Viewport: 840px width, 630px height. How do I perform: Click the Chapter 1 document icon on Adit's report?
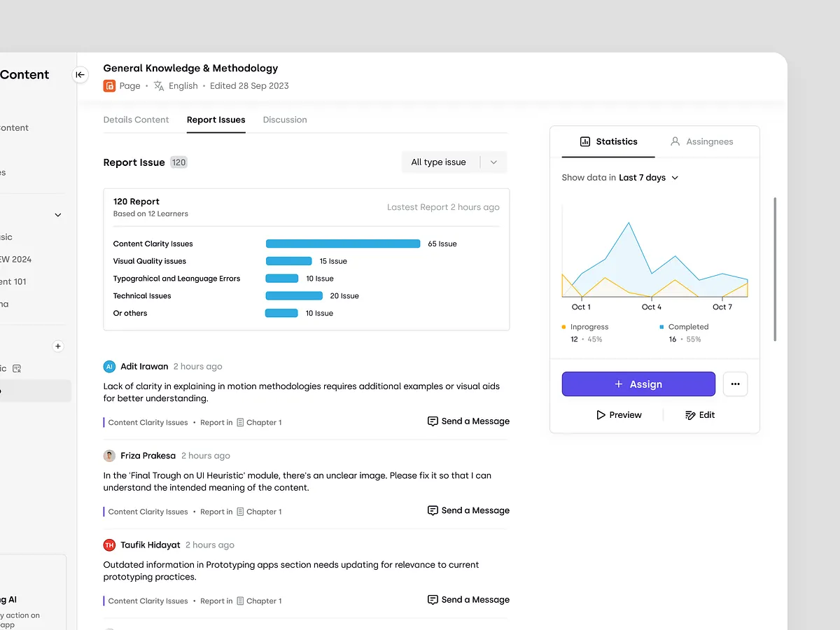pyautogui.click(x=239, y=421)
